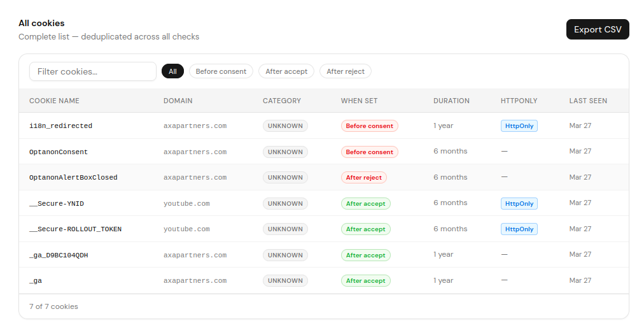Click the After reject badge on OptanonAlertBoxClosed

click(x=363, y=178)
